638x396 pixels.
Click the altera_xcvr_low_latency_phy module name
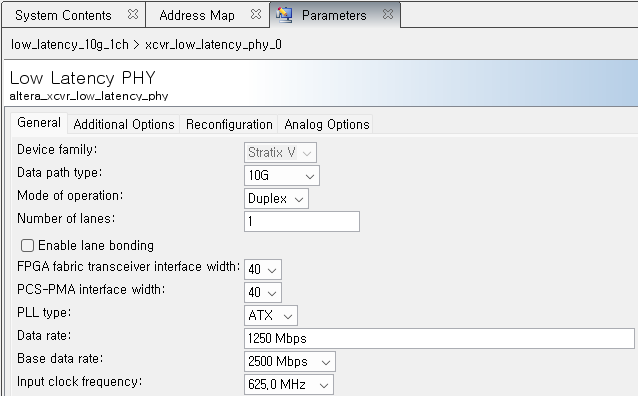(x=89, y=96)
